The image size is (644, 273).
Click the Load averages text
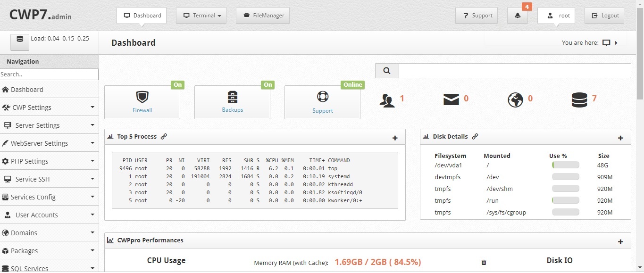[x=60, y=39]
